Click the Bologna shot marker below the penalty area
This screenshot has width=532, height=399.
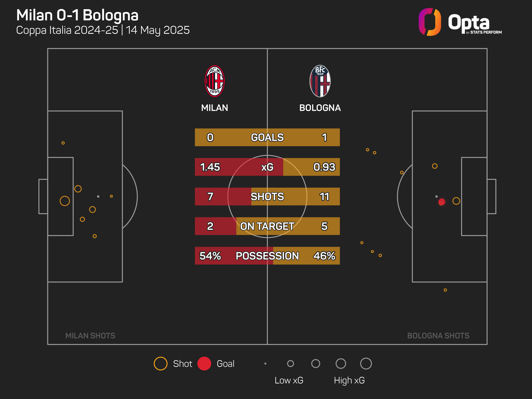(x=445, y=290)
